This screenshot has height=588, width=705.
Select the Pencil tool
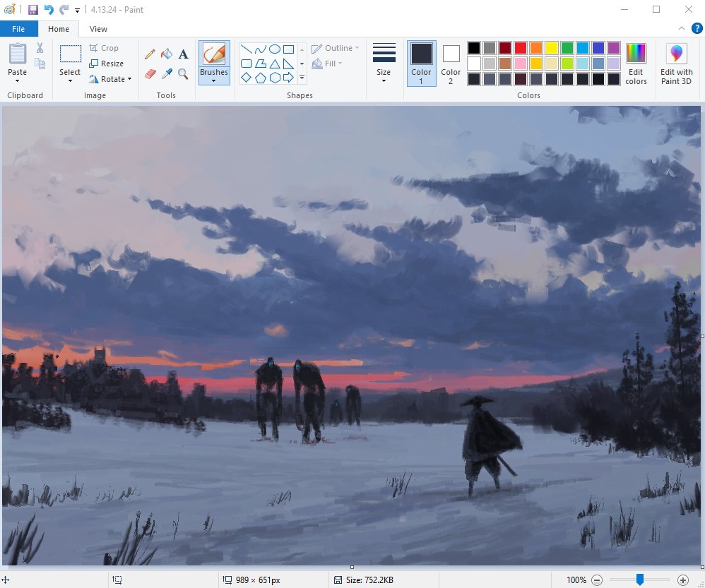click(x=150, y=54)
